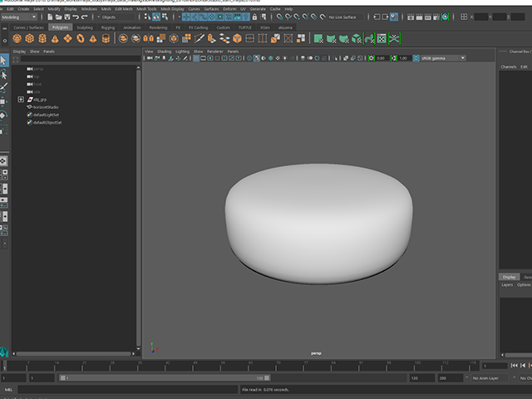The height and width of the screenshot is (399, 532).
Task: Open the sRGB gamma view transform dropdown
Action: pyautogui.click(x=443, y=58)
